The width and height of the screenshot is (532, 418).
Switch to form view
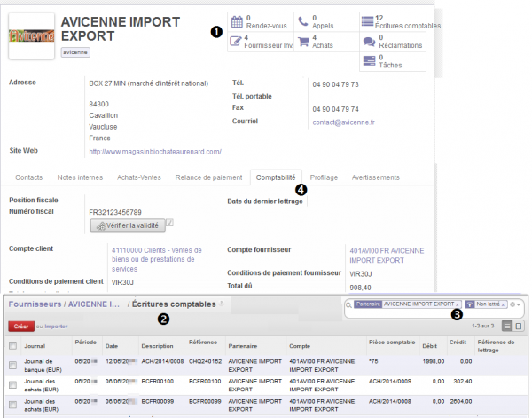pyautogui.click(x=519, y=326)
